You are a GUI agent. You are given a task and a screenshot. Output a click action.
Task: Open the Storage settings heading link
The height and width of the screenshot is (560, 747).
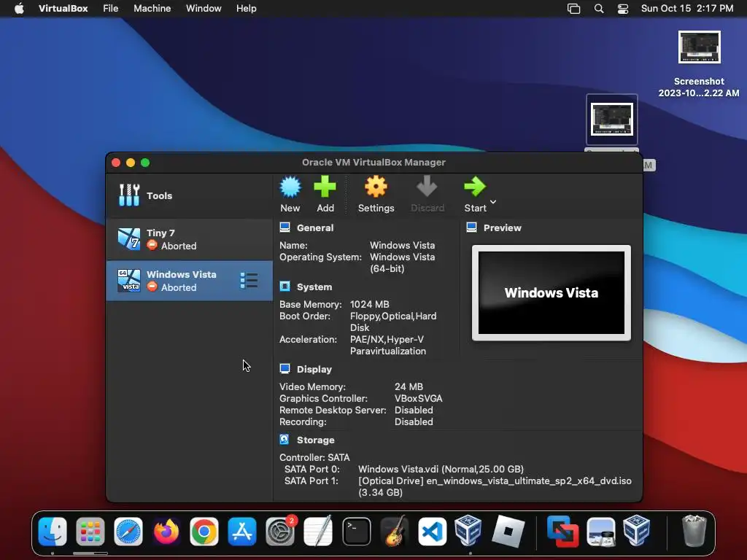coord(315,440)
